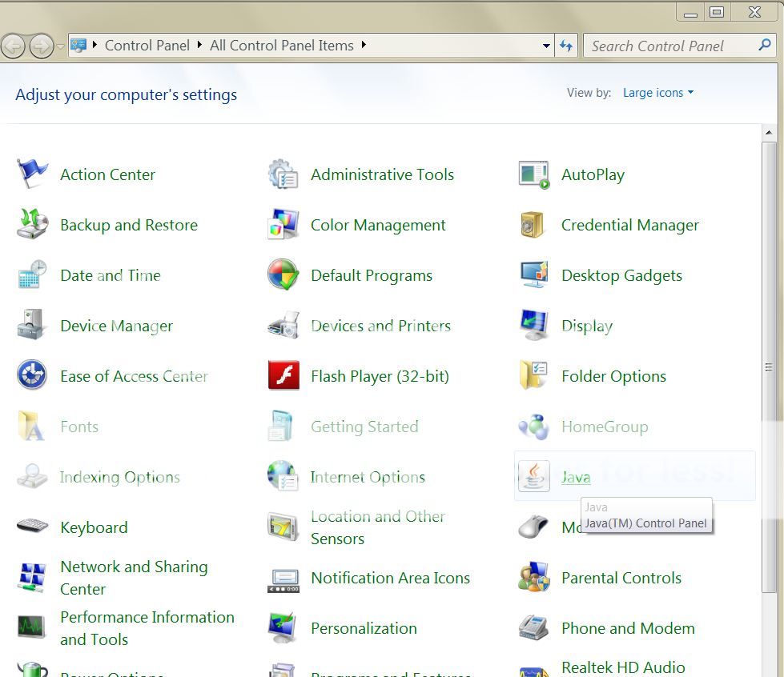The image size is (784, 677).
Task: Open the Backup and Restore icon
Action: pyautogui.click(x=33, y=224)
